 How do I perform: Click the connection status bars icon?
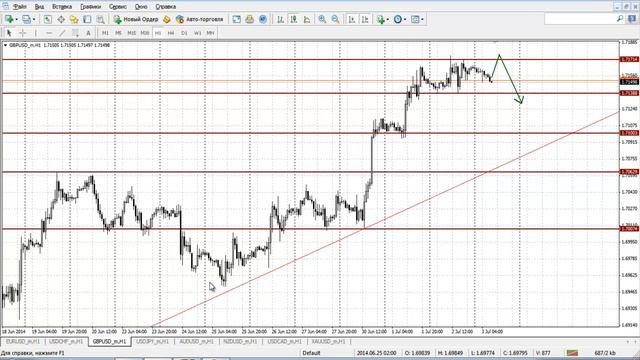(572, 353)
